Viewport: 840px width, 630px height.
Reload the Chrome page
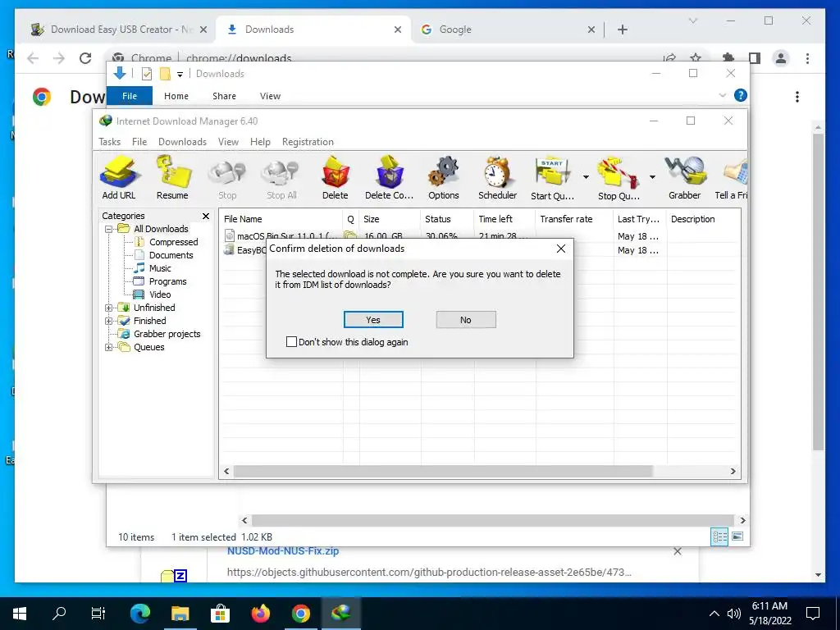tap(85, 58)
